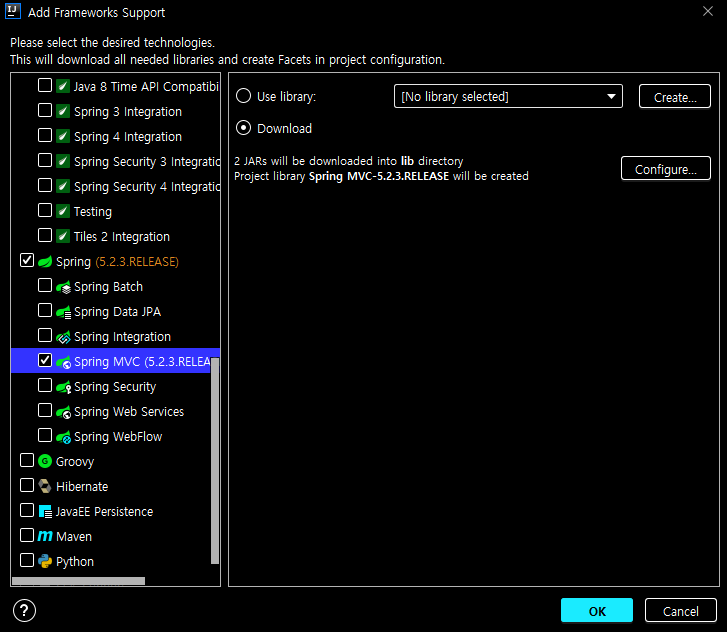
Task: Tick the Maven checkbox
Action: tap(27, 536)
